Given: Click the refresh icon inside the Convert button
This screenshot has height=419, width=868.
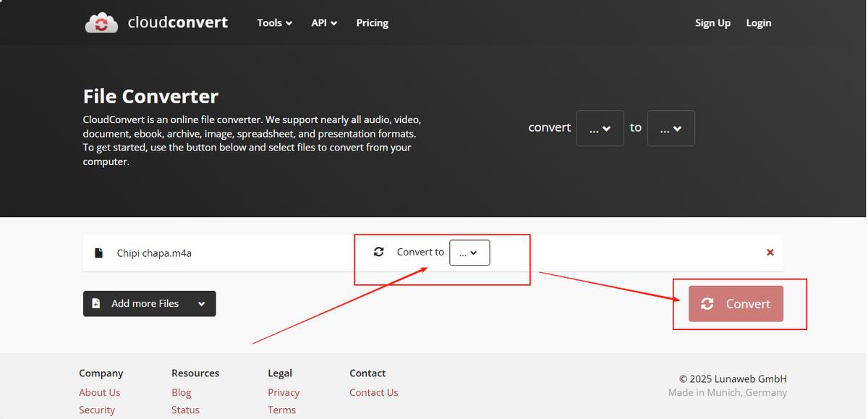Looking at the screenshot, I should [709, 304].
